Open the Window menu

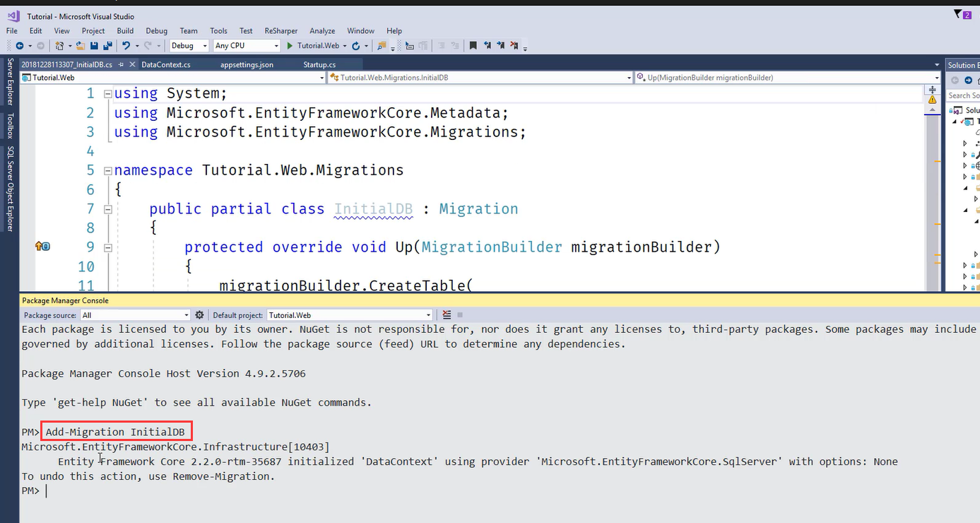pyautogui.click(x=360, y=30)
